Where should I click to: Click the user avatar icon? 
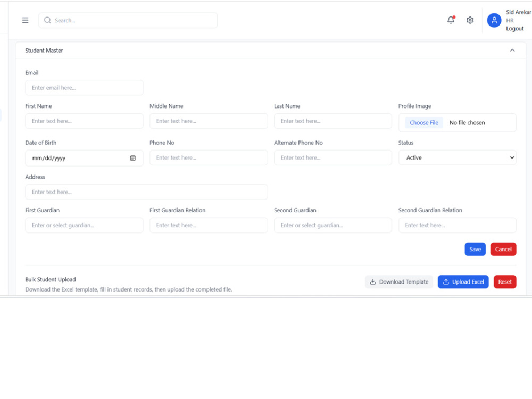pos(494,20)
